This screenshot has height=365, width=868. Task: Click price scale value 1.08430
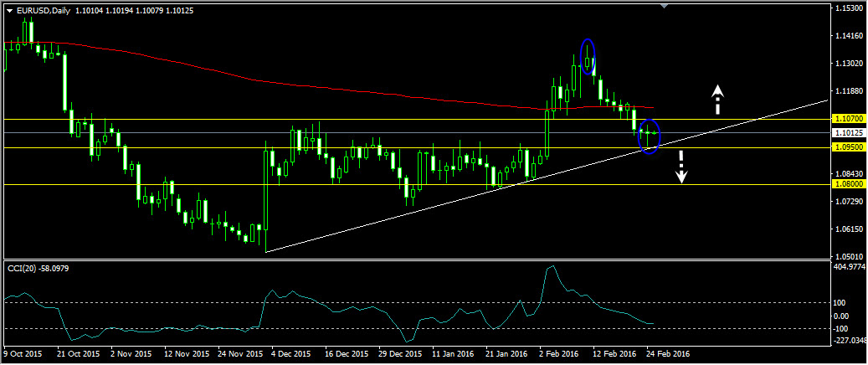pyautogui.click(x=850, y=174)
